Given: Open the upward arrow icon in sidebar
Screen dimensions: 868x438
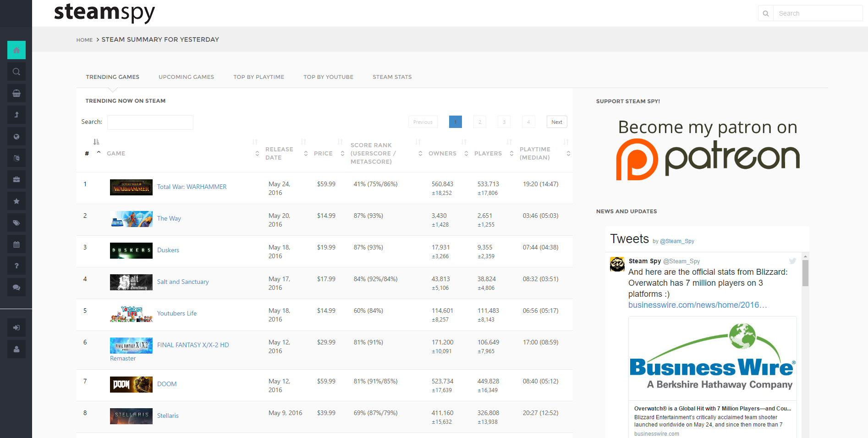Looking at the screenshot, I should pos(16,115).
